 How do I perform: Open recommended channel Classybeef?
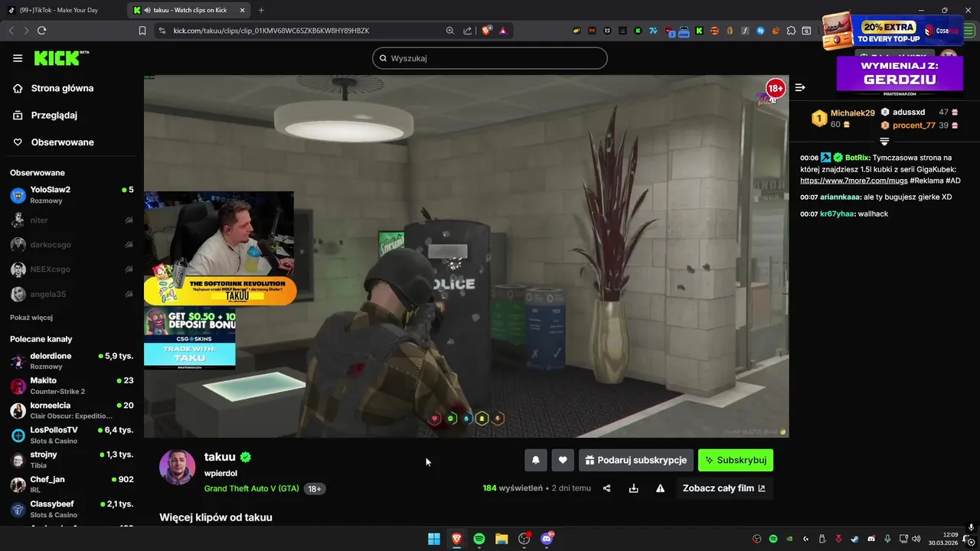71,509
